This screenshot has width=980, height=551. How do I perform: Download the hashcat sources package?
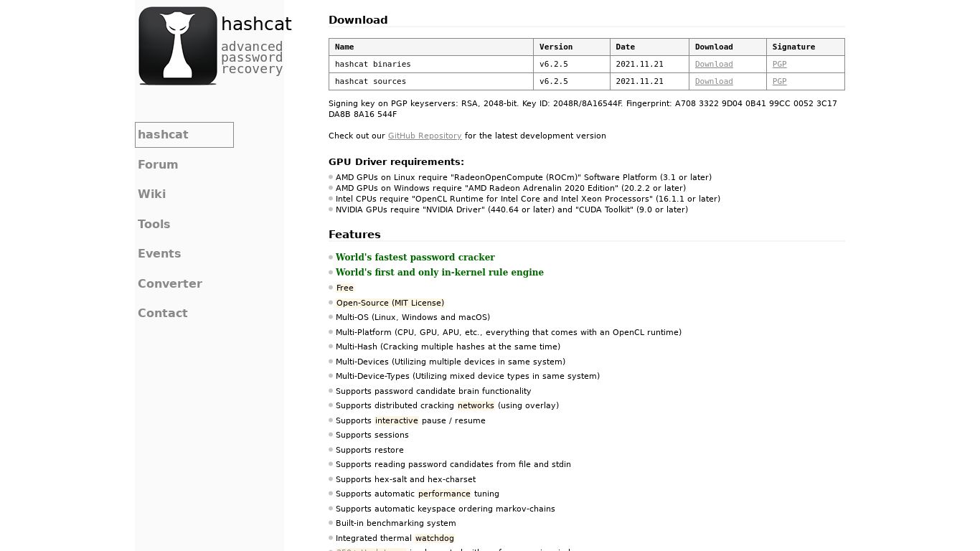click(713, 81)
